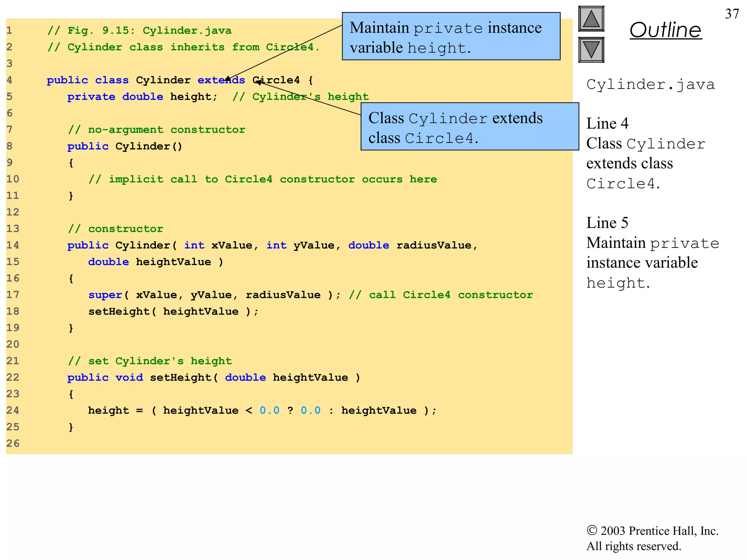Click the 'Line 4' sidebar note heading
This screenshot has width=747, height=560.
click(607, 124)
